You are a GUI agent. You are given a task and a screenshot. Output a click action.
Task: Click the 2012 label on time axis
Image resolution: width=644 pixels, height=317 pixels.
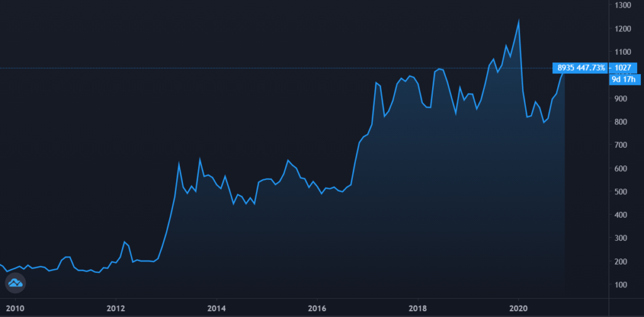click(116, 308)
